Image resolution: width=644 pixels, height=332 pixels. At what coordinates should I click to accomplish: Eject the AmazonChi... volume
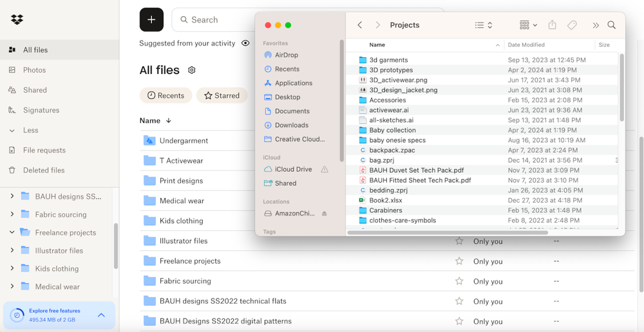[325, 214]
